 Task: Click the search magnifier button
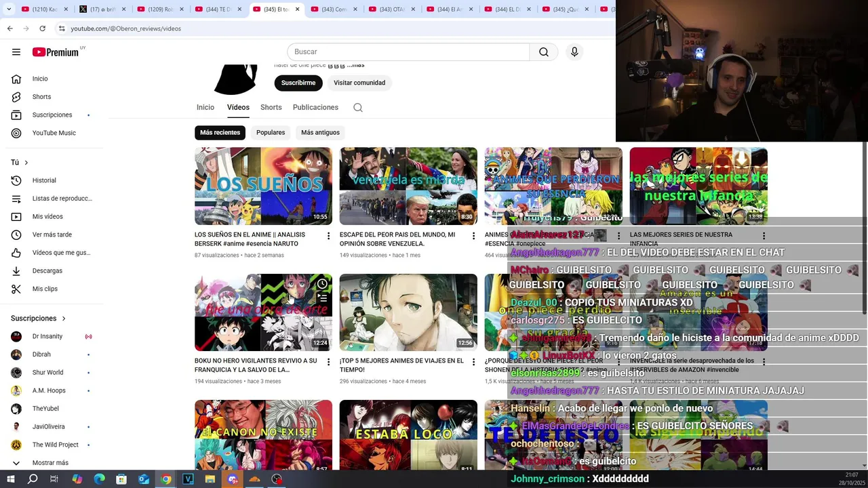pyautogui.click(x=544, y=52)
